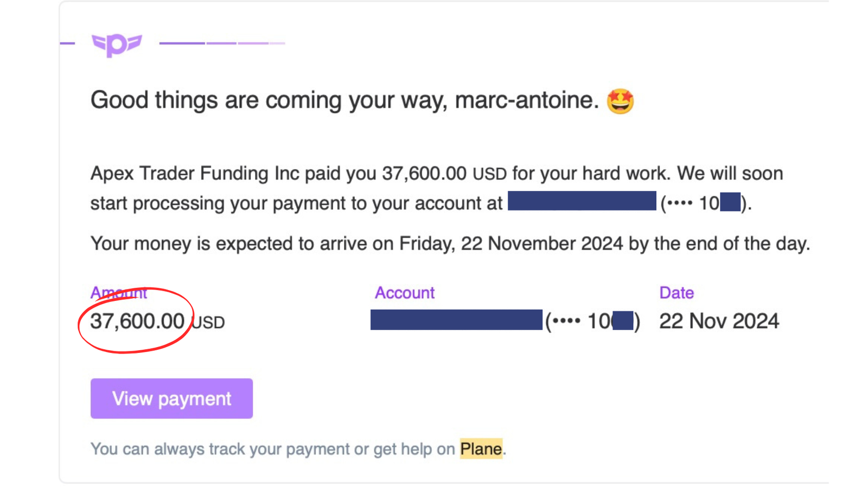Click the purple line right of the logo

coord(222,43)
